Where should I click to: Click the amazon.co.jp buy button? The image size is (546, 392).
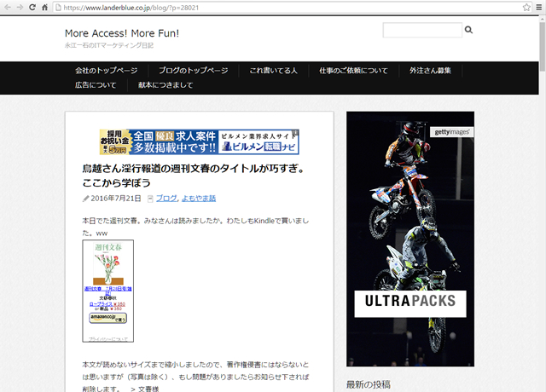[107, 318]
